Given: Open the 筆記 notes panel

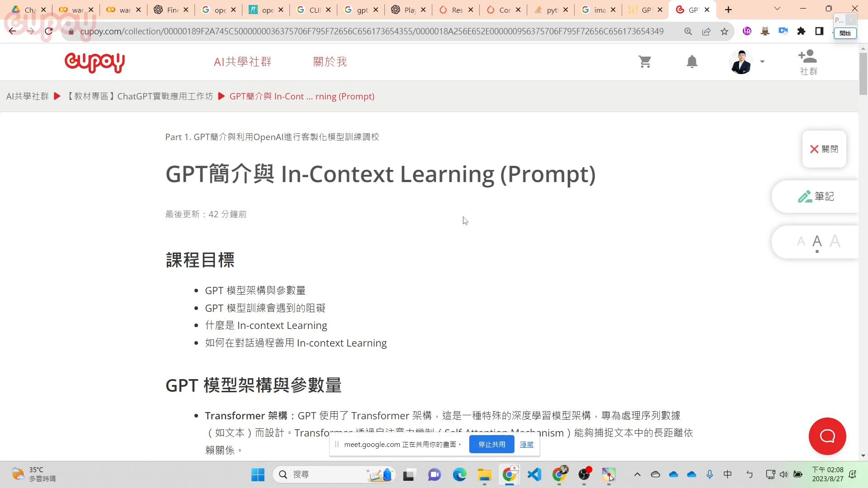Looking at the screenshot, I should pos(816,196).
